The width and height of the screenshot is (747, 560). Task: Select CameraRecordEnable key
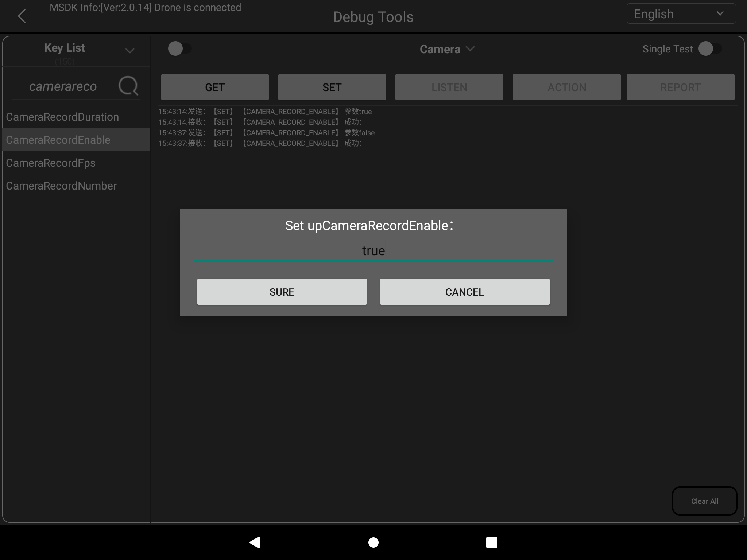pos(76,140)
